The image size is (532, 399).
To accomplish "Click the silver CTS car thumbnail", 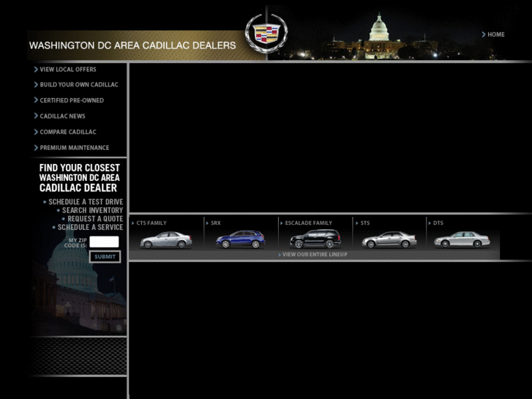I will pos(166,239).
